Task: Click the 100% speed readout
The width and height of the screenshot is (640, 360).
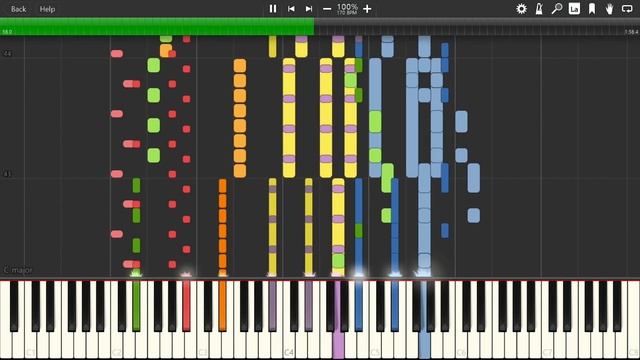Action: (347, 7)
